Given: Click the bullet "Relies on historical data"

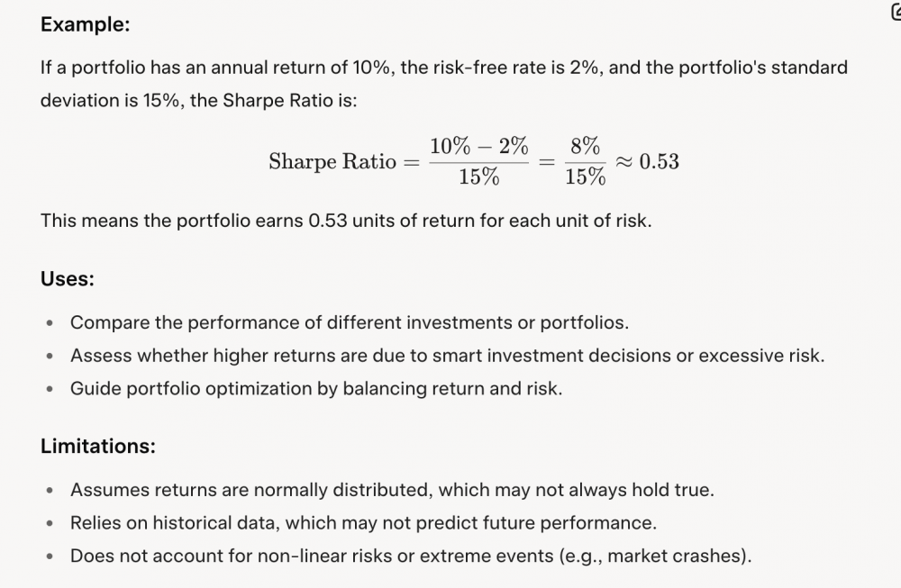Looking at the screenshot, I should coord(363,522).
